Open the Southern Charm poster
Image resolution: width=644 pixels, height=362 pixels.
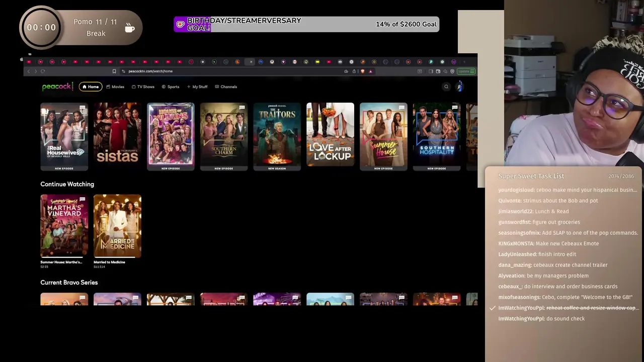[x=224, y=136]
